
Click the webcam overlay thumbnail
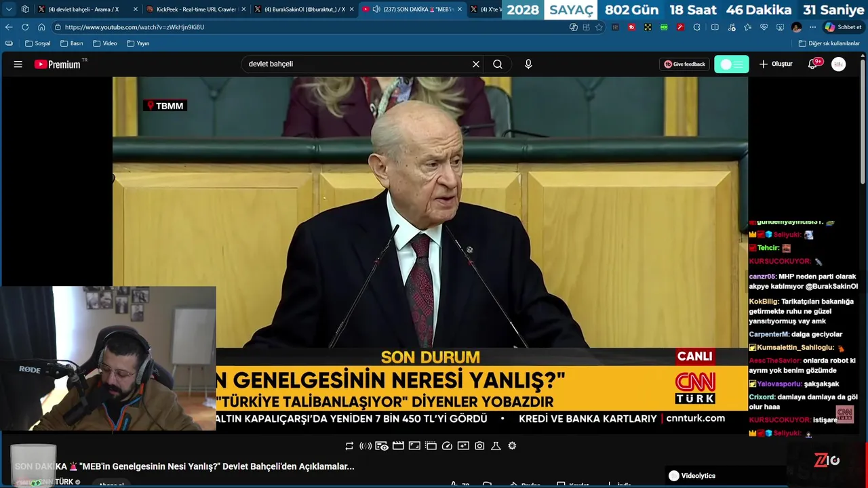[108, 359]
